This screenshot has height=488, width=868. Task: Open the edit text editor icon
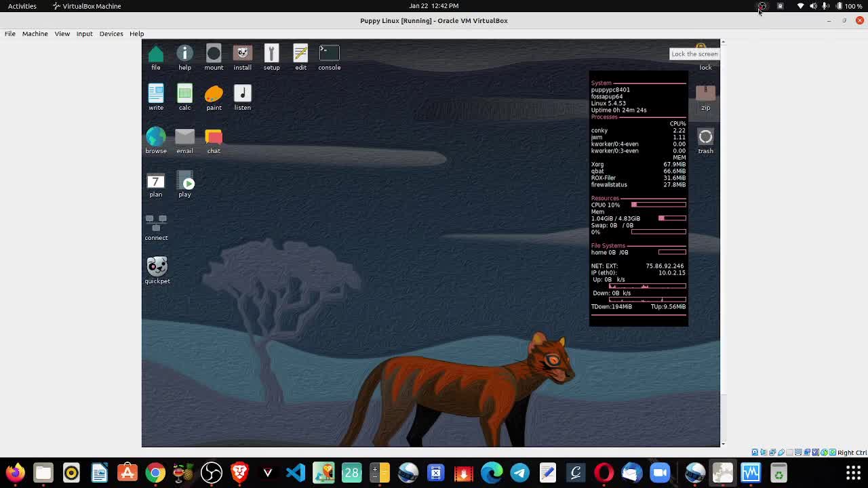pos(300,58)
